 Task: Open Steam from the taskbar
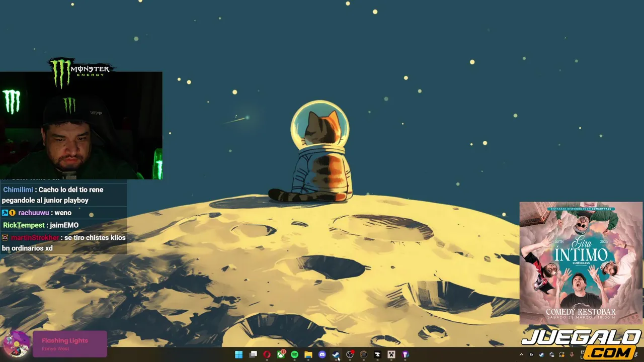336,354
